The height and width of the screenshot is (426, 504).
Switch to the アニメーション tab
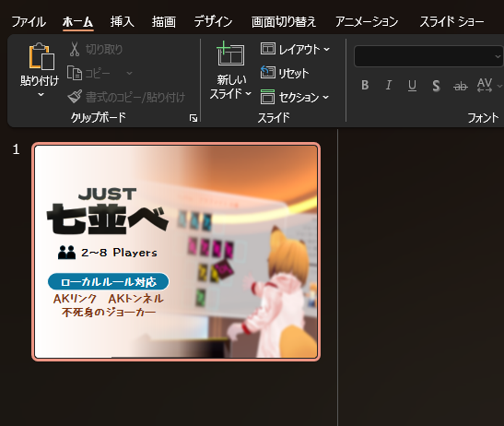tap(367, 22)
